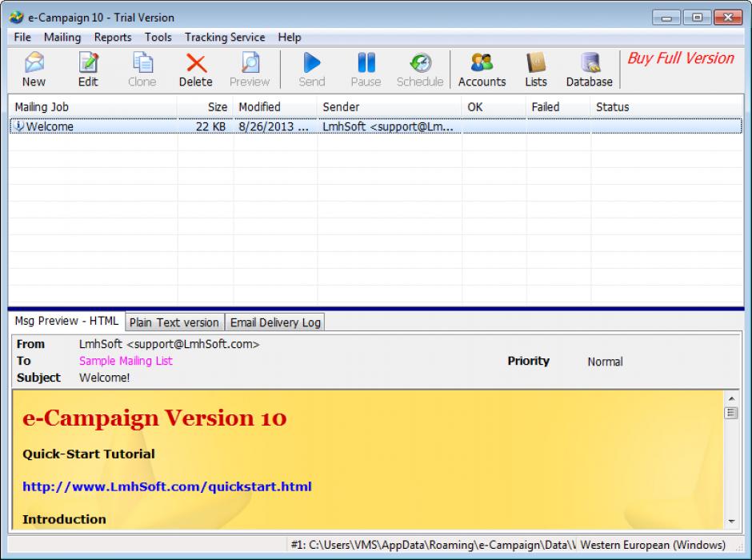Image resolution: width=752 pixels, height=560 pixels.
Task: Open the Sample Mailing List link
Action: point(126,361)
